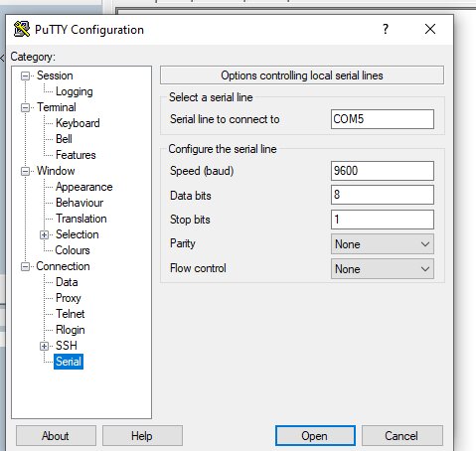
Task: Open the Flow control dropdown
Action: [x=383, y=269]
